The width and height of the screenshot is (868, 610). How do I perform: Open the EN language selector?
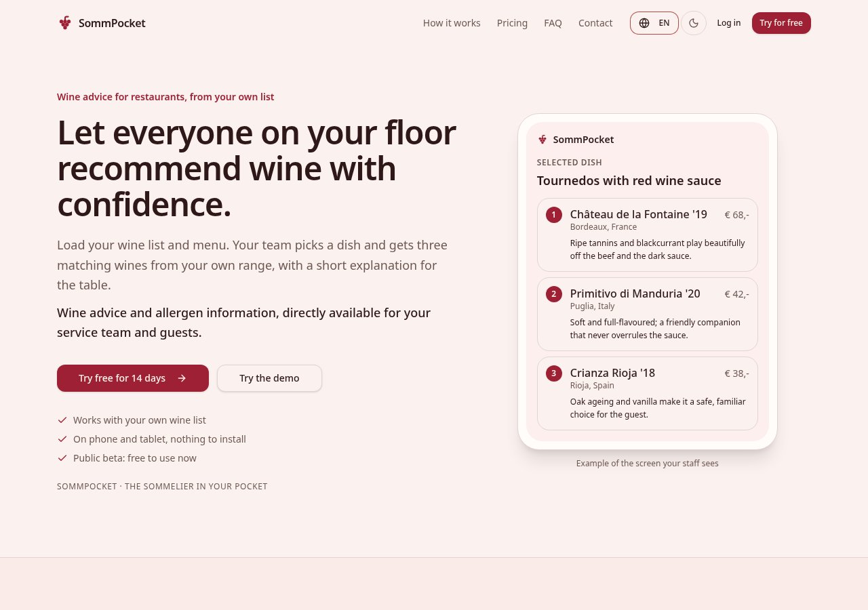(654, 23)
